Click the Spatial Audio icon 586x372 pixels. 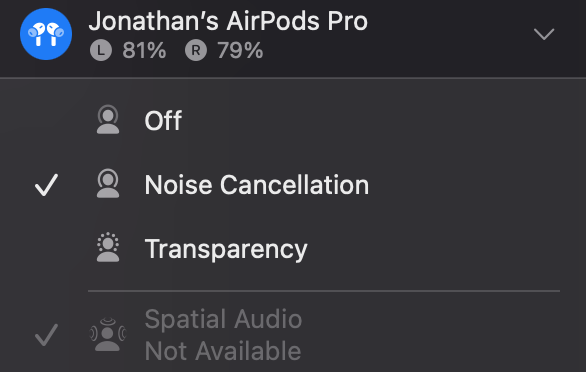pyautogui.click(x=108, y=334)
